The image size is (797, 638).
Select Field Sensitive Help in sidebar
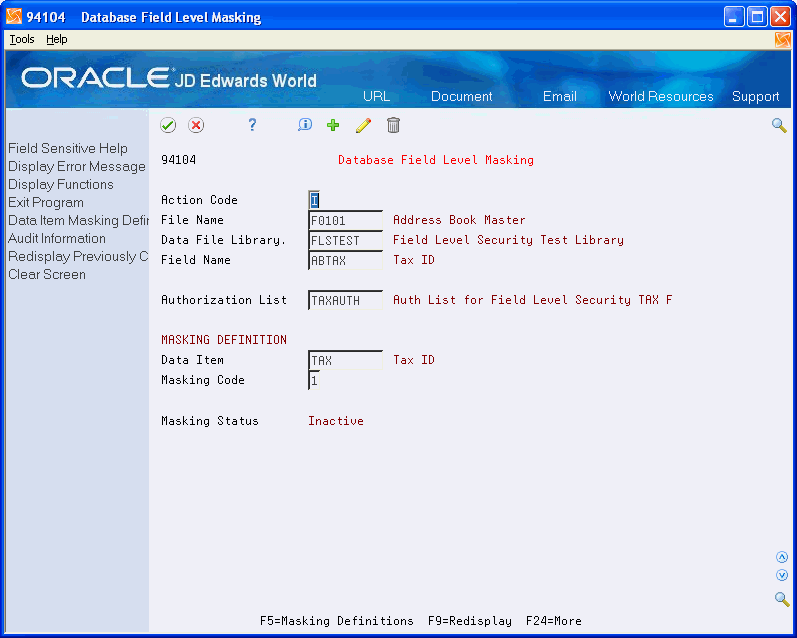(x=68, y=148)
